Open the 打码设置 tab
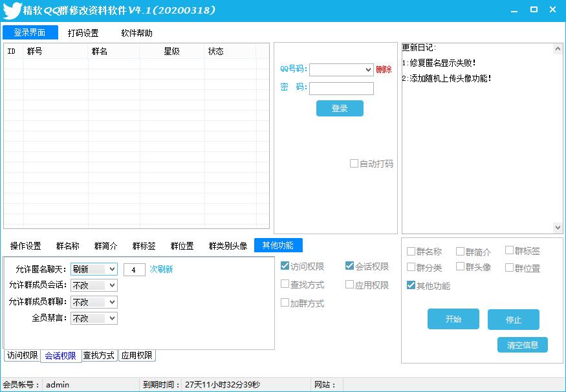This screenshot has height=392, width=566. tap(83, 33)
